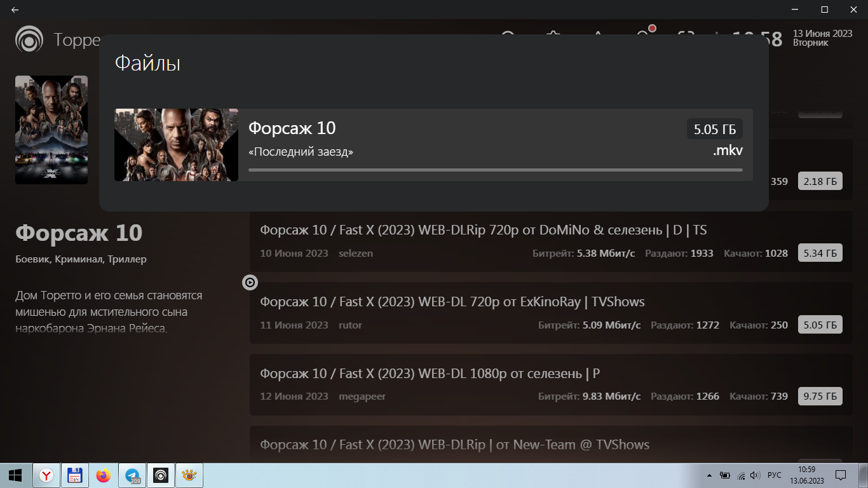
Task: Click the Файлы dialog heading
Action: [x=147, y=64]
